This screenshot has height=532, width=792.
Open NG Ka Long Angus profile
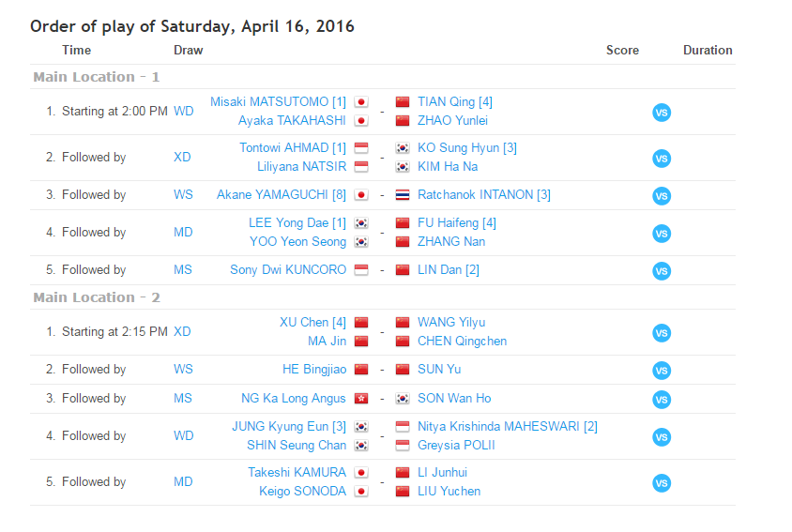(293, 398)
